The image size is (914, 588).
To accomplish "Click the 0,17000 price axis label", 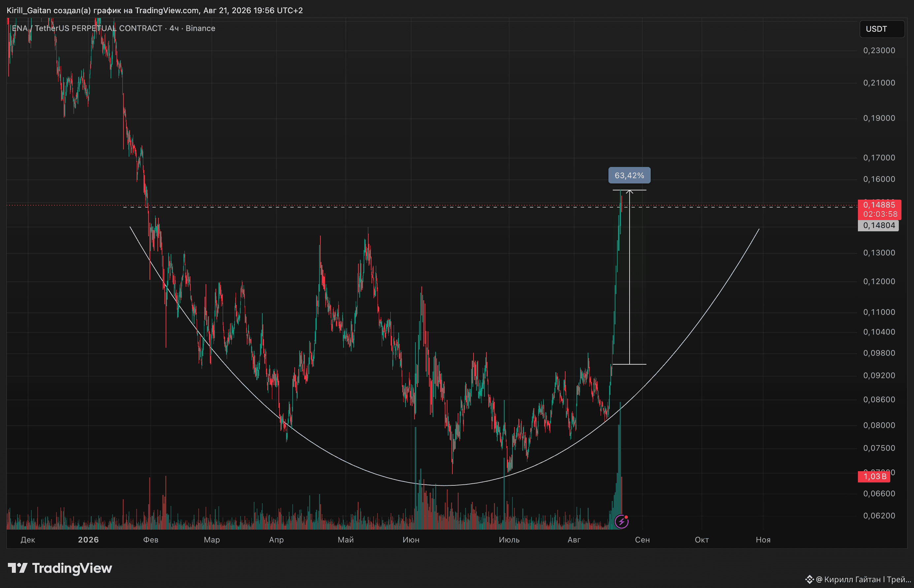I will (879, 158).
